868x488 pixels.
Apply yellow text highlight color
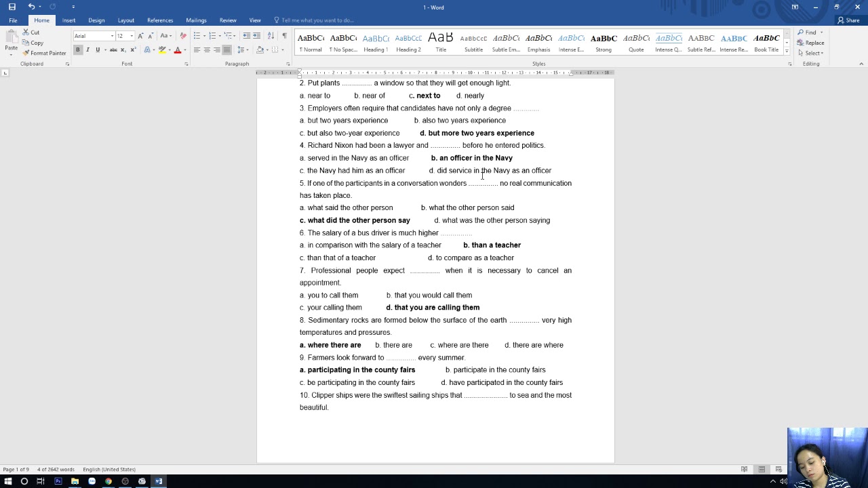pyautogui.click(x=161, y=50)
